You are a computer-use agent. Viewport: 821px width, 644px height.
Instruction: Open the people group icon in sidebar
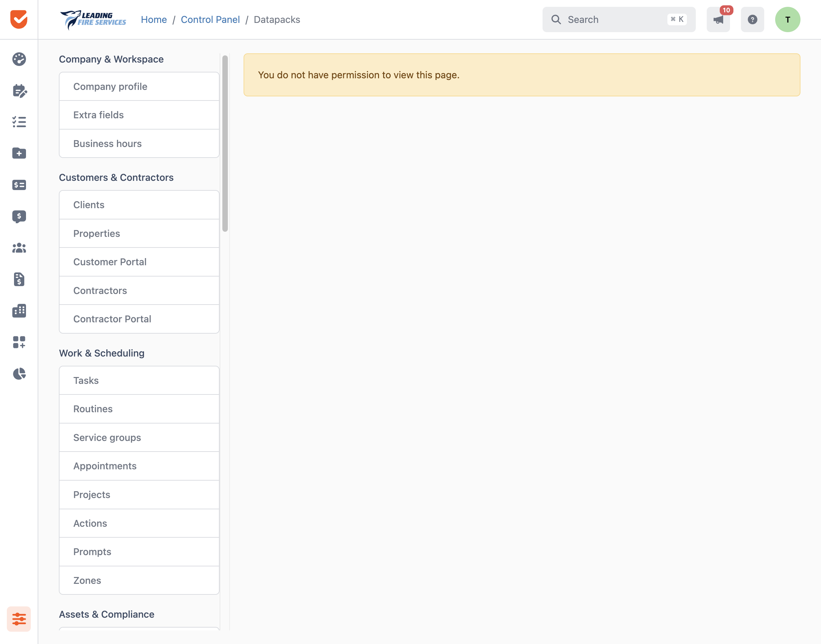click(19, 248)
